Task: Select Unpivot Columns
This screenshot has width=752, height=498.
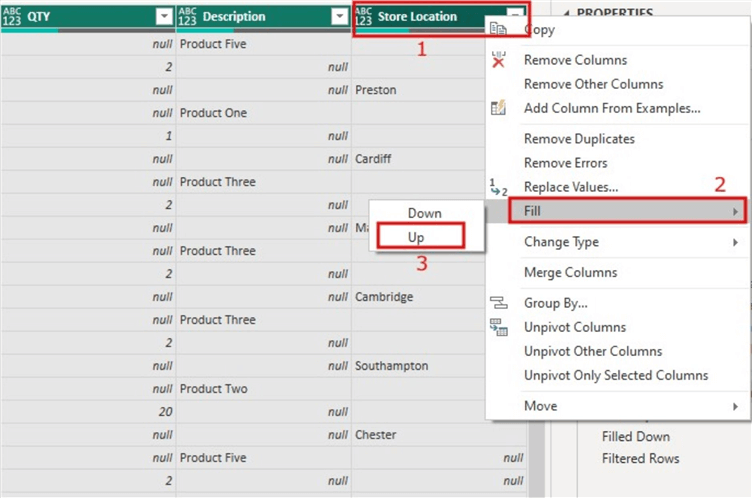Action: pos(617,327)
